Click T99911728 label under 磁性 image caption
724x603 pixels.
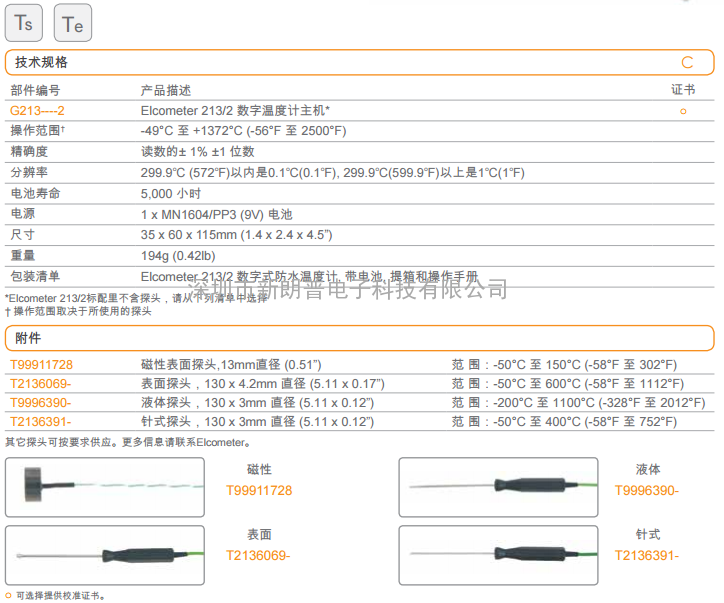click(259, 490)
